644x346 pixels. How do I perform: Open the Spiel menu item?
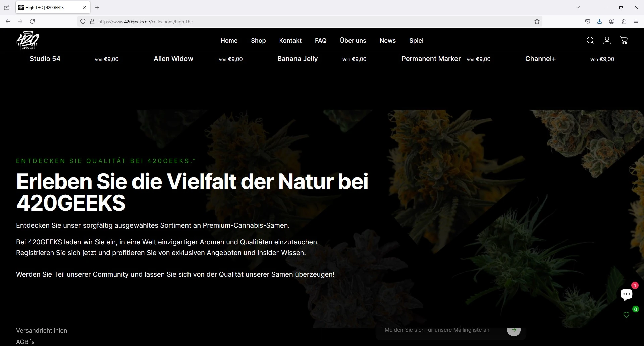416,41
